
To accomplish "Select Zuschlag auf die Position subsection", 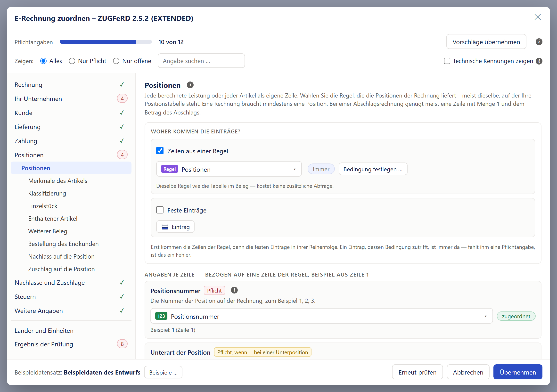I will [71, 269].
